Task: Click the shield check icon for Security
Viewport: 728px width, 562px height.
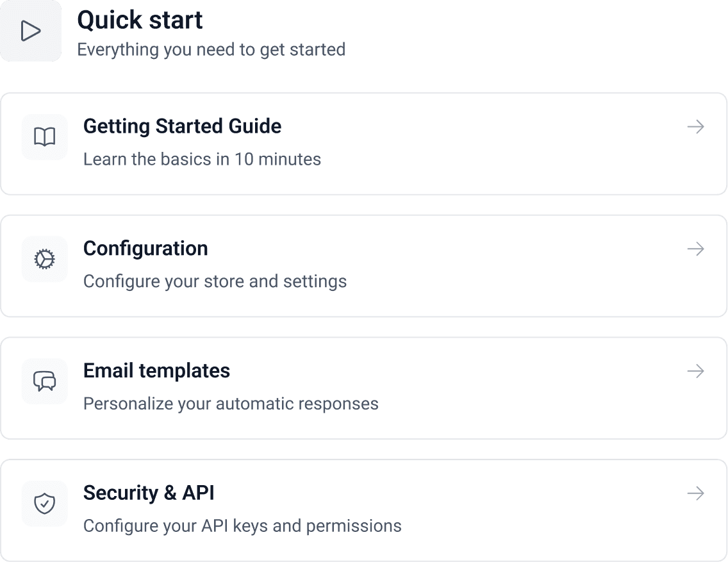Action: coord(44,504)
